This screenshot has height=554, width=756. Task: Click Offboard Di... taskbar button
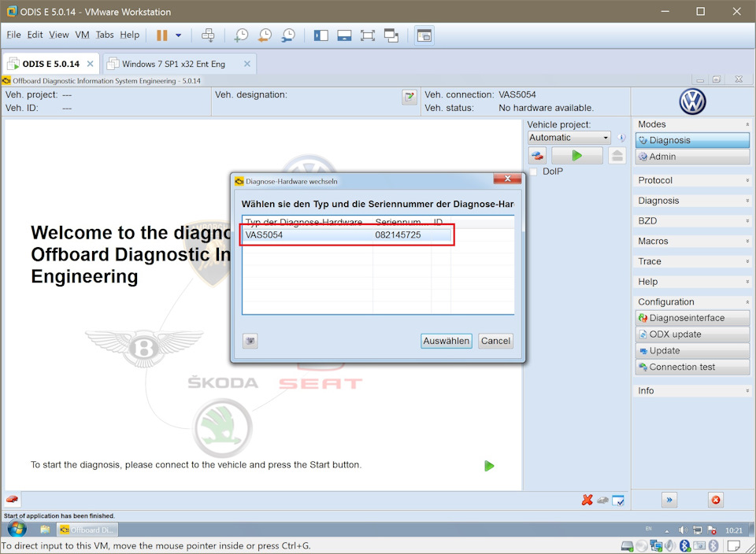coord(87,530)
